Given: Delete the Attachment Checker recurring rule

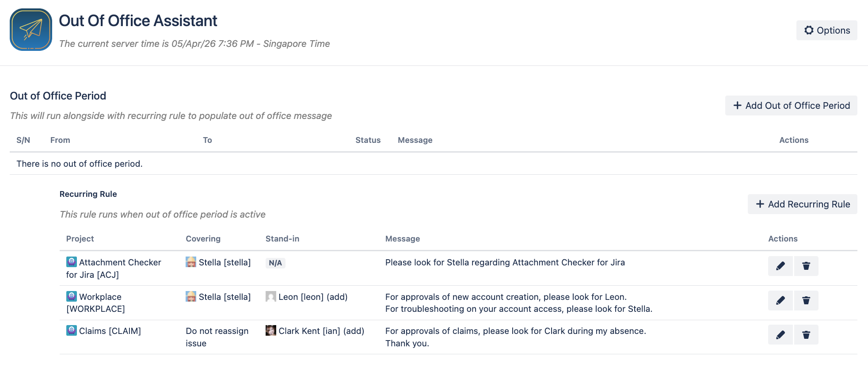Looking at the screenshot, I should coord(806,266).
